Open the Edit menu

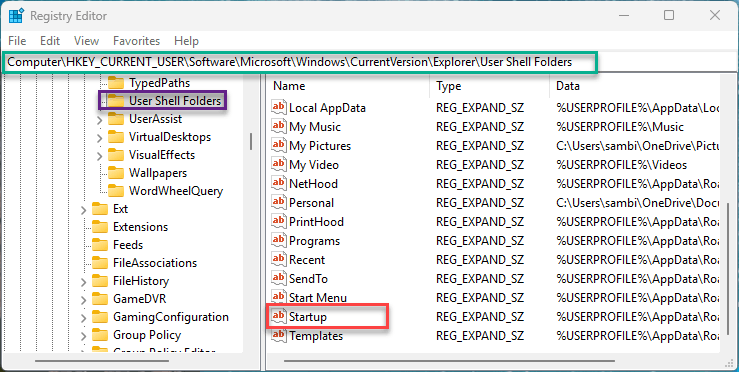[50, 41]
